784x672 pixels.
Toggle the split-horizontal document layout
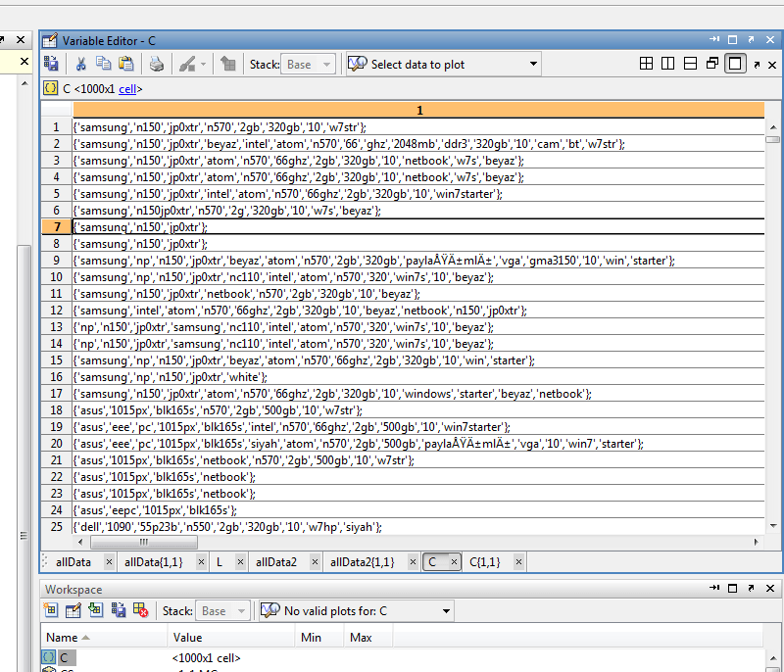pos(689,63)
